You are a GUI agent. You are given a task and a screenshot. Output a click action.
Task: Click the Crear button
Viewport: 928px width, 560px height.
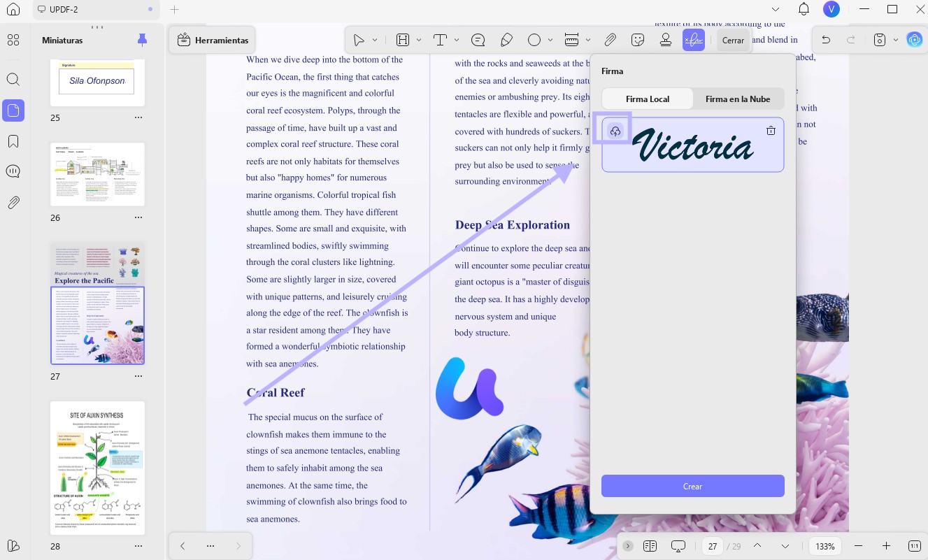(693, 486)
